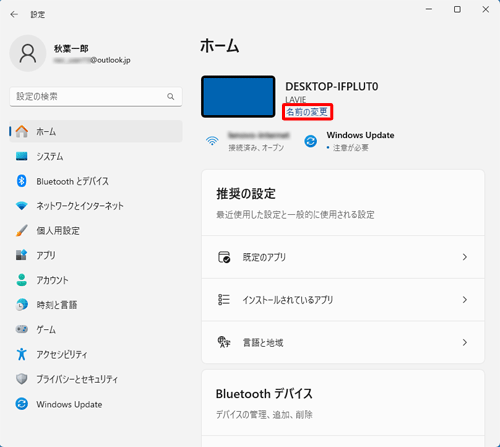Open ゲーム settings category
Image resolution: width=500 pixels, height=447 pixels.
click(96, 329)
